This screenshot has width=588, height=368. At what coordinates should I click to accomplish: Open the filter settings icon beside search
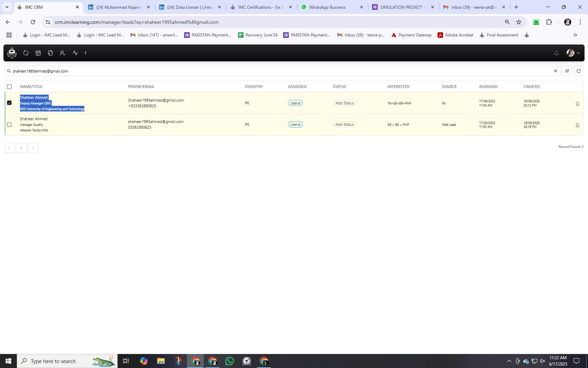tap(567, 71)
